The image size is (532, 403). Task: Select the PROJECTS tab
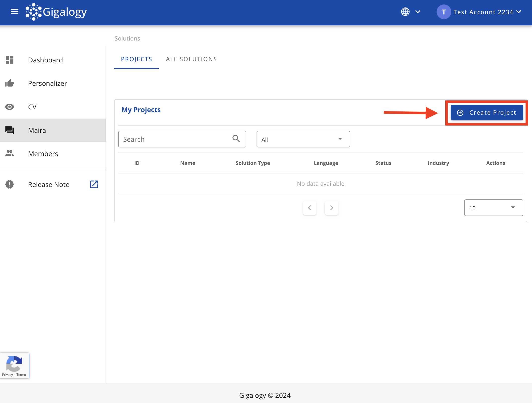136,59
